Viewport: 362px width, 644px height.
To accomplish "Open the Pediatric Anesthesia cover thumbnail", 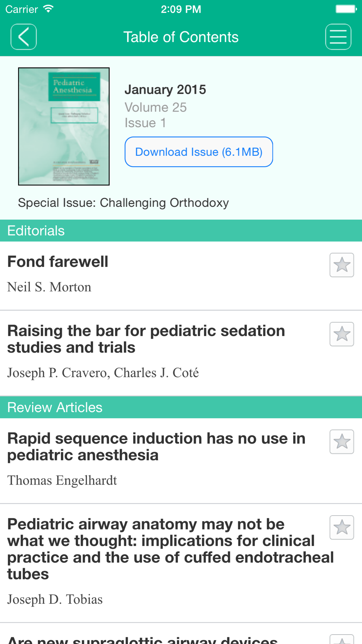I will 64,126.
